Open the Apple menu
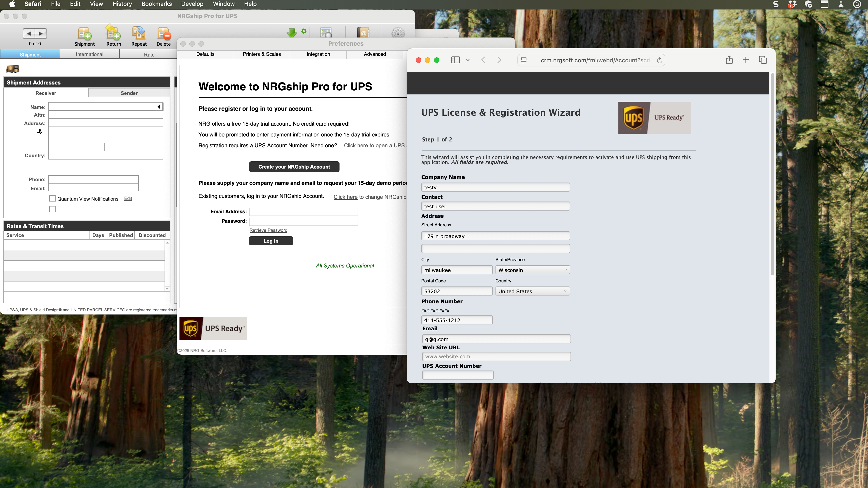This screenshot has width=868, height=488. 12,4
